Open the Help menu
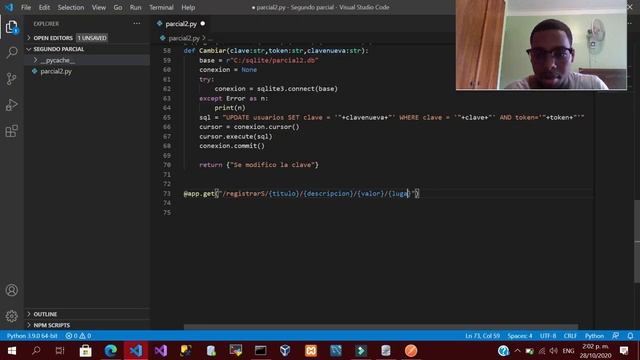This screenshot has height=360, width=640. click(x=188, y=7)
